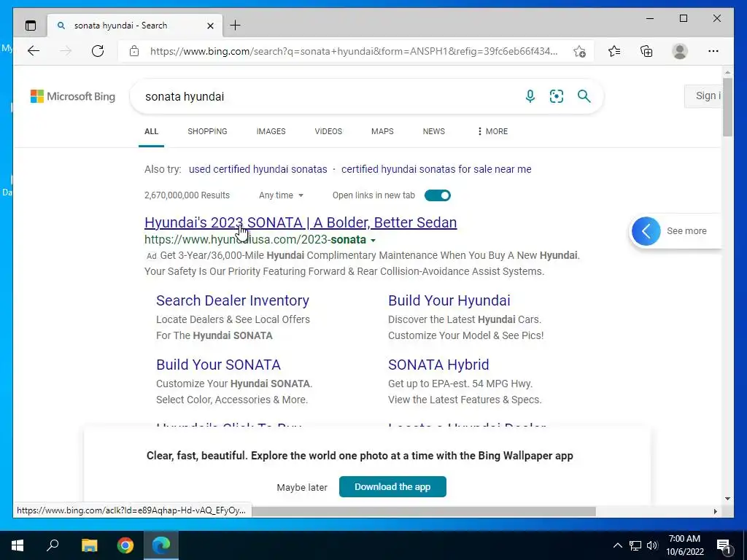
Task: Switch to the IMAGES tab
Action: 271,131
